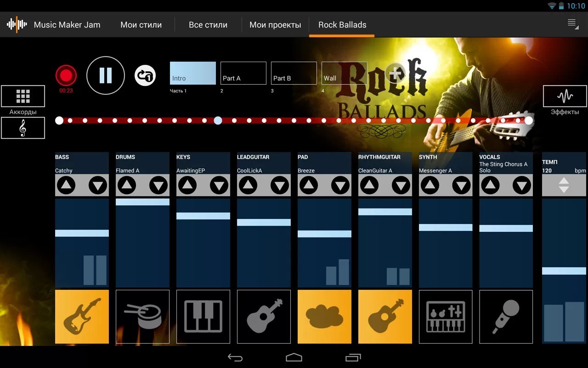Click the Keys up arrow button
The width and height of the screenshot is (588, 368).
click(x=187, y=185)
